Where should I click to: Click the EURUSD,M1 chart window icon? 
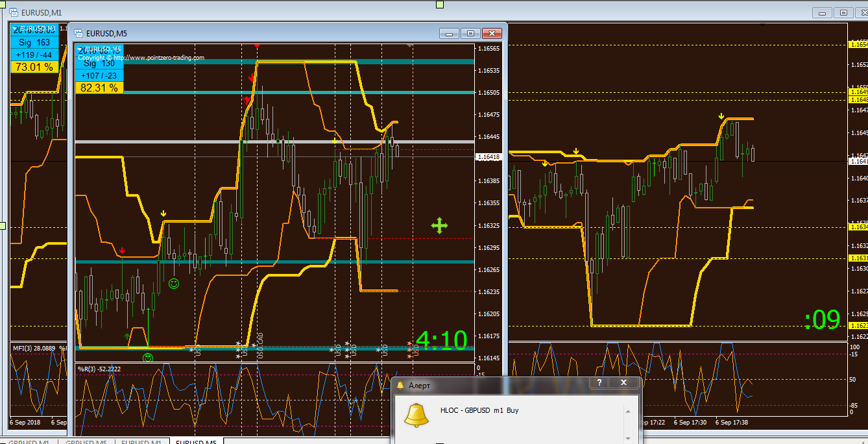(x=14, y=12)
